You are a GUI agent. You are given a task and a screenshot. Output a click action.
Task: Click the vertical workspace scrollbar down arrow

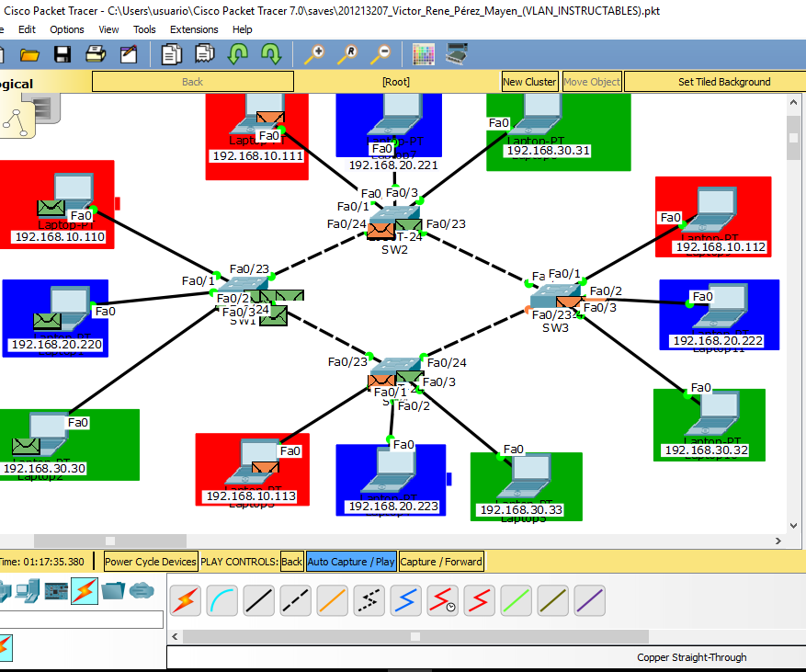[793, 526]
